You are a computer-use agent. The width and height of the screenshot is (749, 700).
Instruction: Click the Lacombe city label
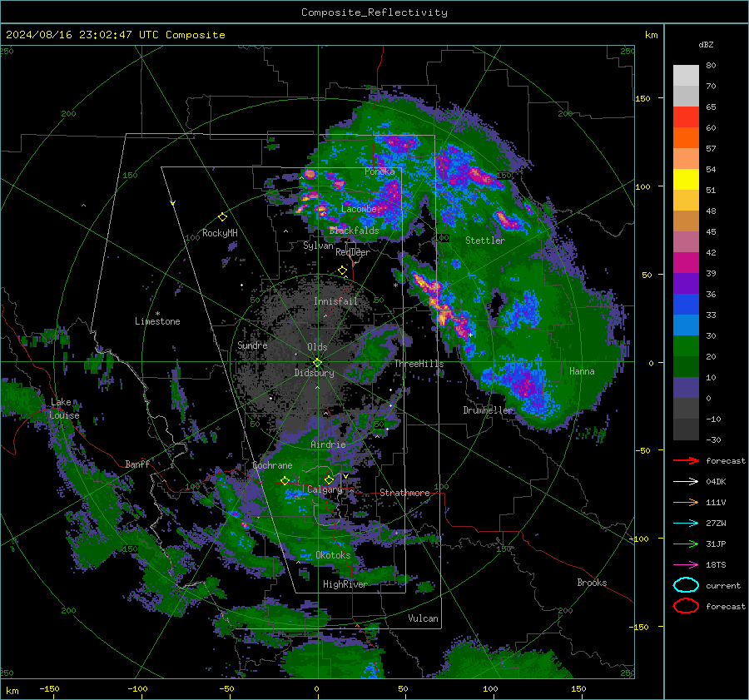pos(360,209)
